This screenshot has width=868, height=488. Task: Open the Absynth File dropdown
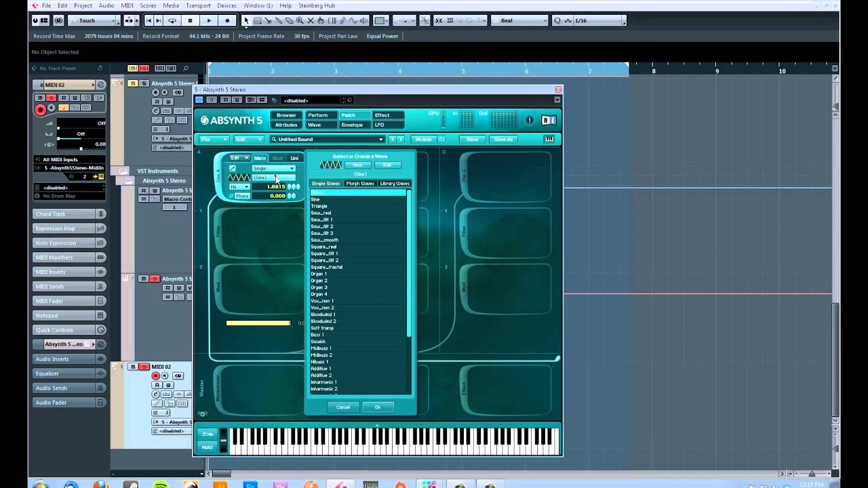214,140
